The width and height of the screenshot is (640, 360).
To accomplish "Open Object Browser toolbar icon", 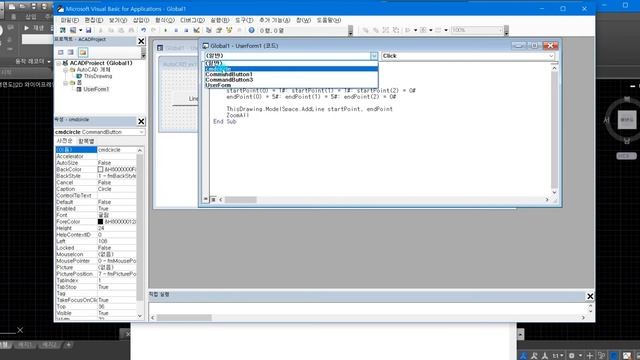I will (x=229, y=30).
